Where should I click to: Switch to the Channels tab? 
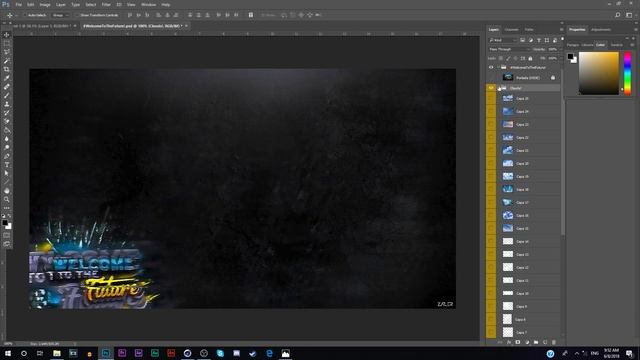(511, 29)
